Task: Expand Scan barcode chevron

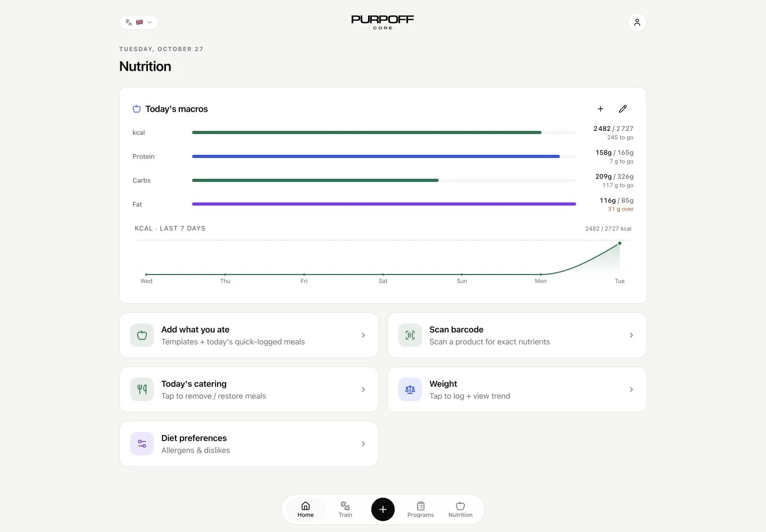Action: [631, 335]
